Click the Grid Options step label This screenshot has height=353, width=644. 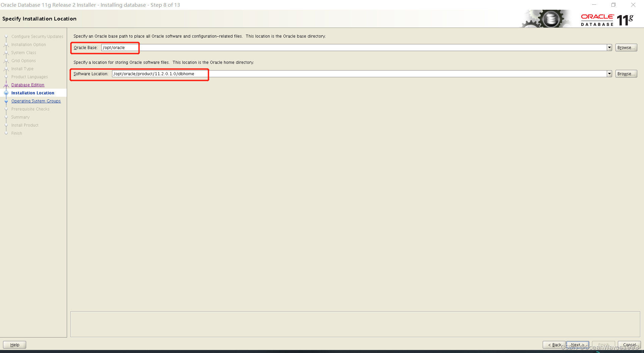click(x=23, y=61)
